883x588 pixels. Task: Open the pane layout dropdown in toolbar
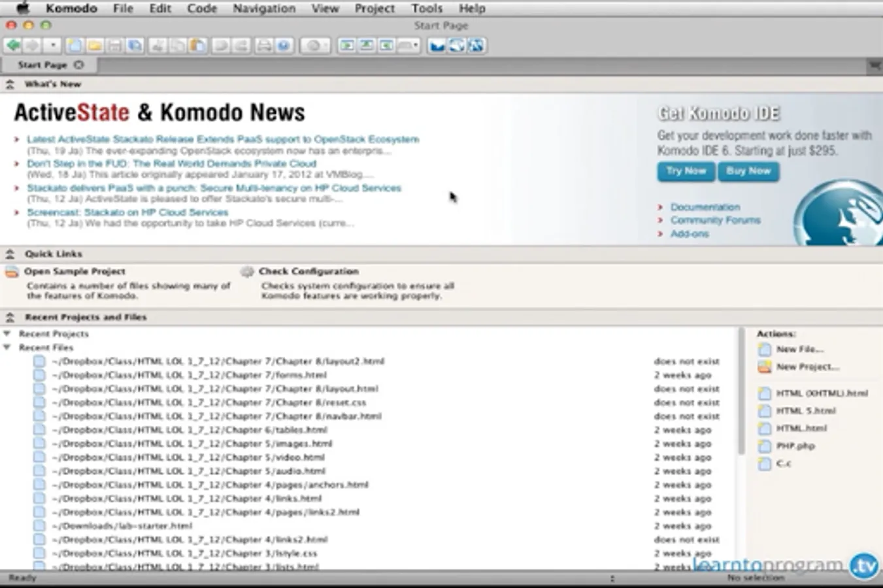(x=408, y=45)
